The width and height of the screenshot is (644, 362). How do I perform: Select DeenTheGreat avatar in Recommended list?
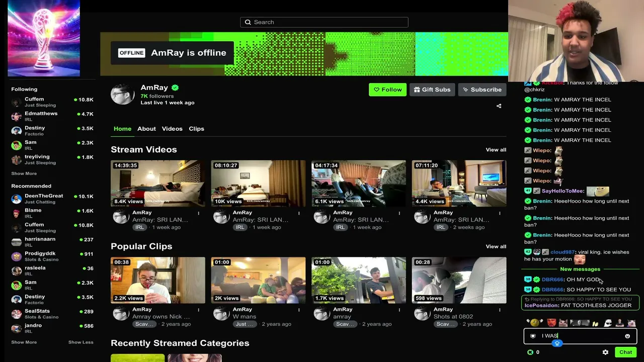[17, 199]
